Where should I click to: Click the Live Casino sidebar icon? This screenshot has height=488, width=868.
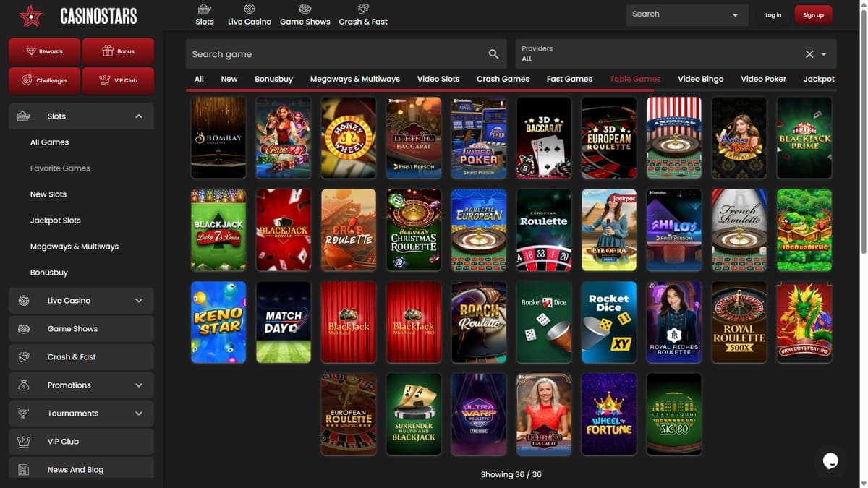coord(24,301)
